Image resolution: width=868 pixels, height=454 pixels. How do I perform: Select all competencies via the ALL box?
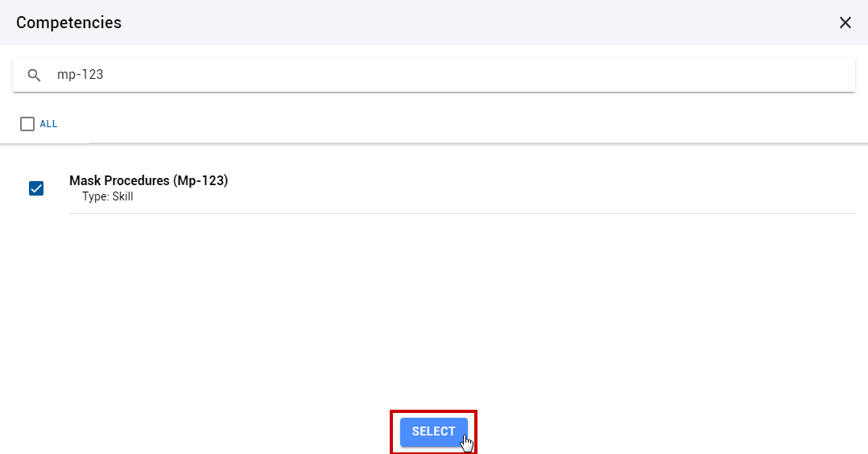27,124
